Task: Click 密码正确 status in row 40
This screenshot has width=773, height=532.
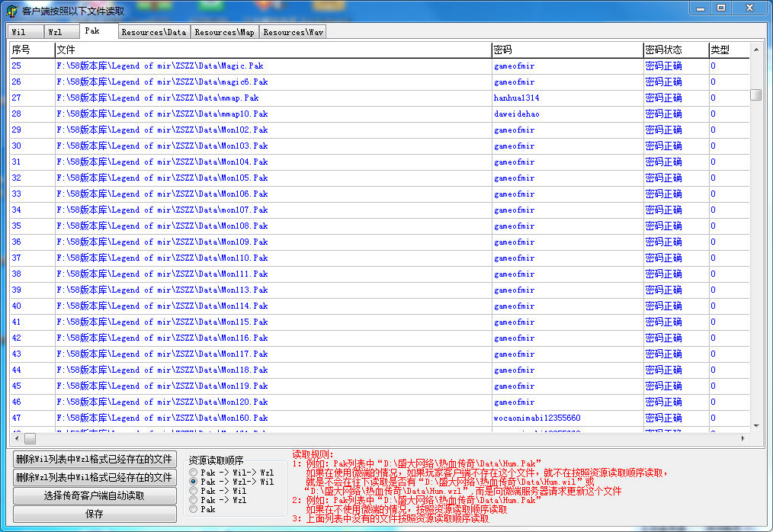Action: pyautogui.click(x=663, y=306)
